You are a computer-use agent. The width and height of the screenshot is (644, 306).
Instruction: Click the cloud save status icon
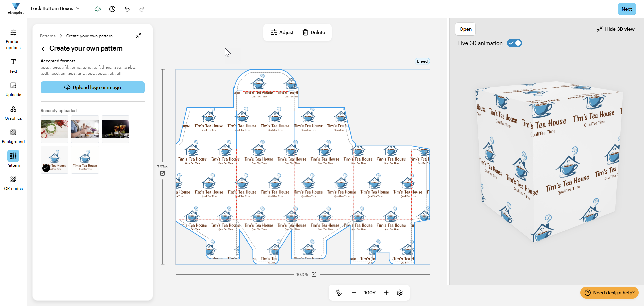pos(98,9)
